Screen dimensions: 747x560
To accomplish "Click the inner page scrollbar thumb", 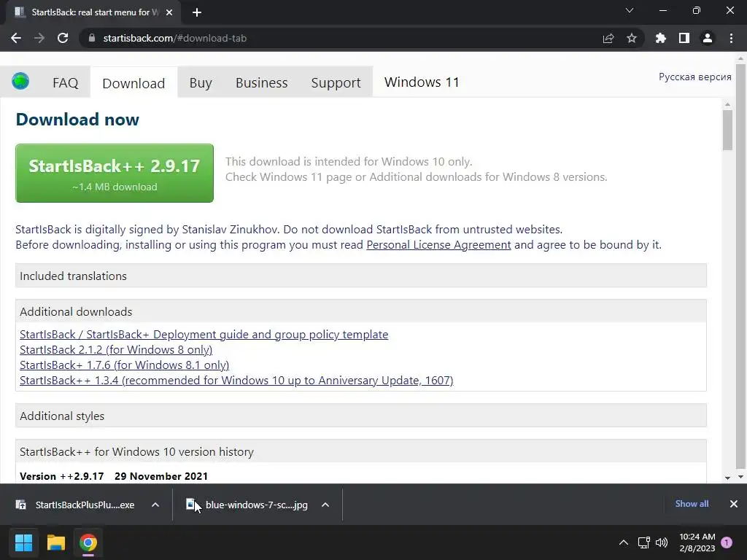I will coord(727,130).
